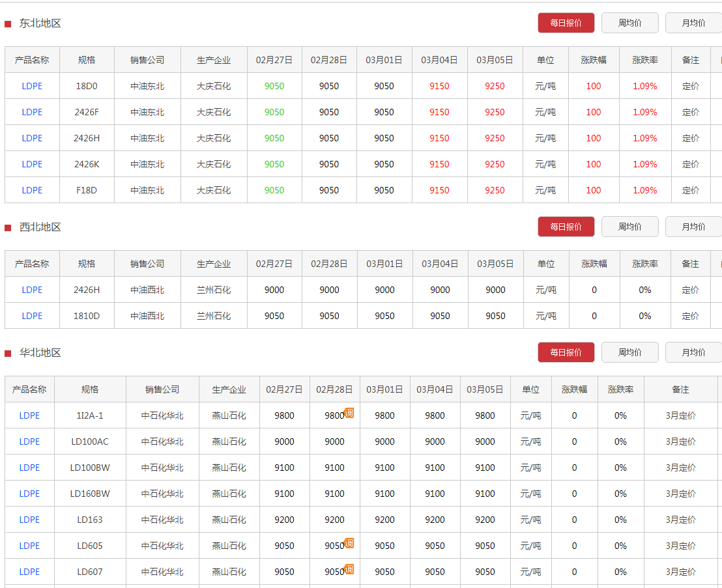Click 定价 remark in 18D0 row

point(690,86)
